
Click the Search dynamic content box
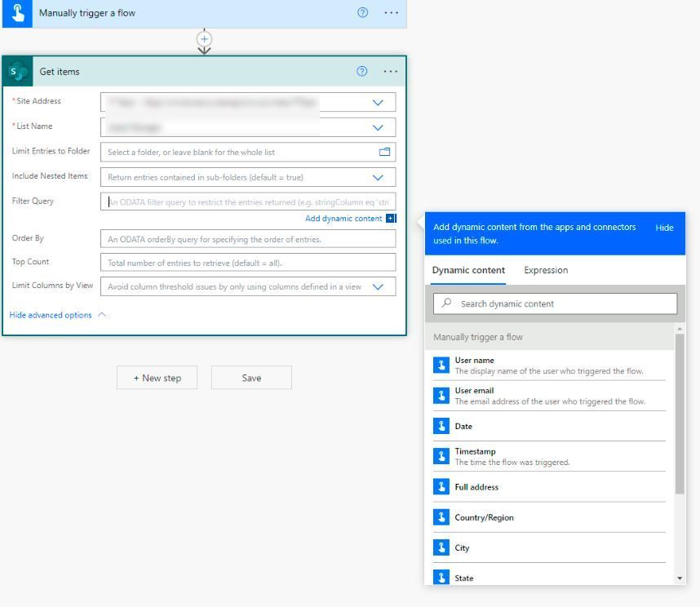pyautogui.click(x=555, y=303)
